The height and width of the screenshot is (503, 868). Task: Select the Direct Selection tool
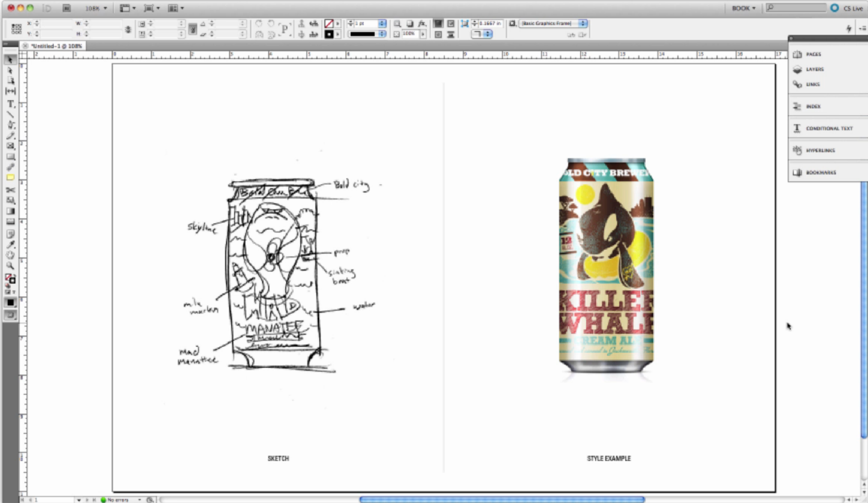(x=10, y=71)
